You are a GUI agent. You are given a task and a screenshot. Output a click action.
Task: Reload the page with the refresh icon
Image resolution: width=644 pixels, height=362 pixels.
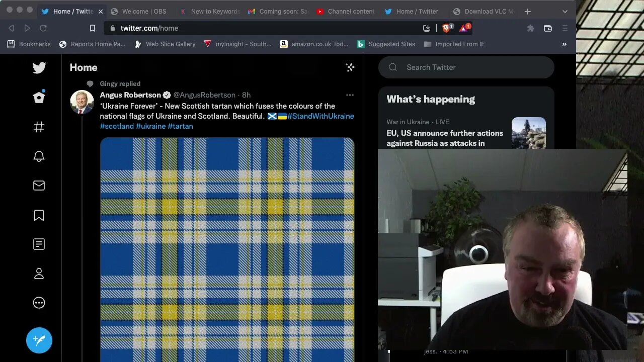pos(43,28)
